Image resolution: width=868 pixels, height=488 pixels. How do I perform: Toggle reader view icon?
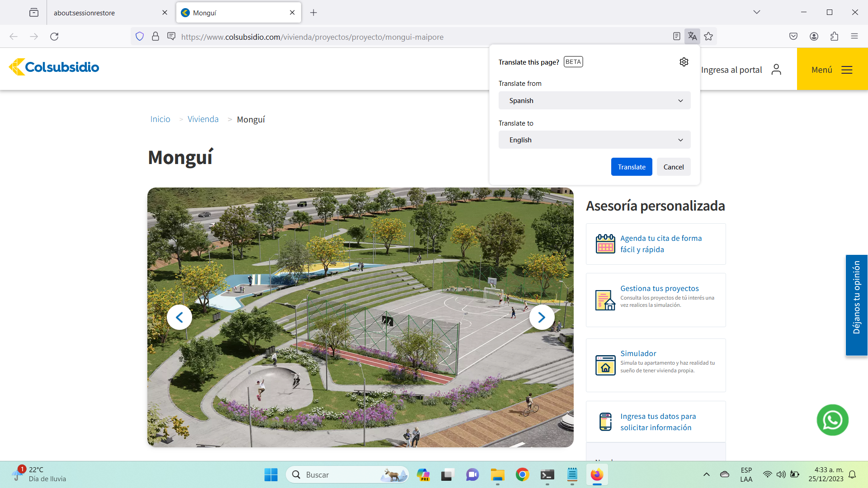pyautogui.click(x=676, y=37)
